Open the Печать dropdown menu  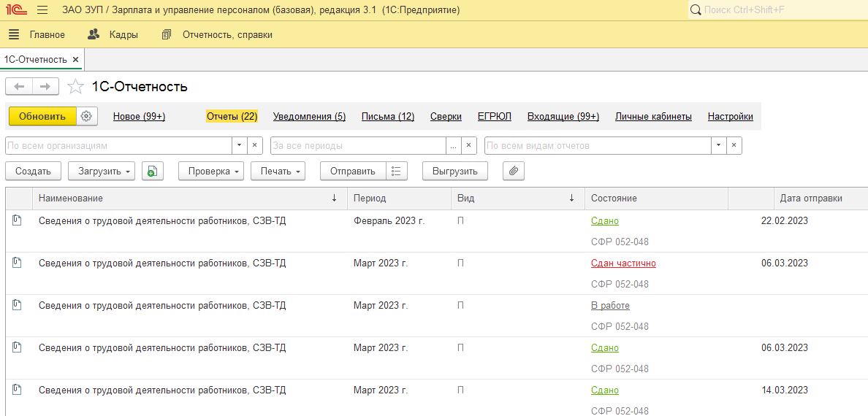click(x=278, y=171)
